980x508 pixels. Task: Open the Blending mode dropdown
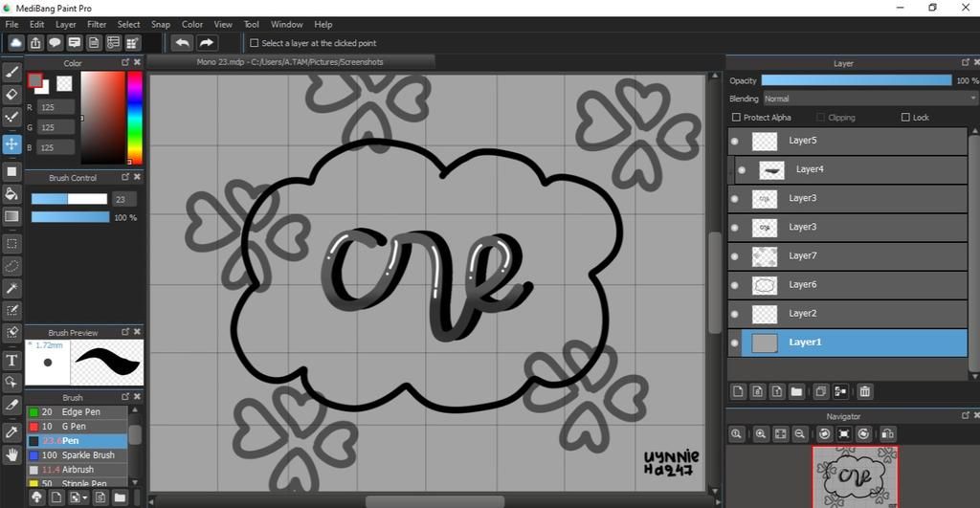(x=869, y=99)
